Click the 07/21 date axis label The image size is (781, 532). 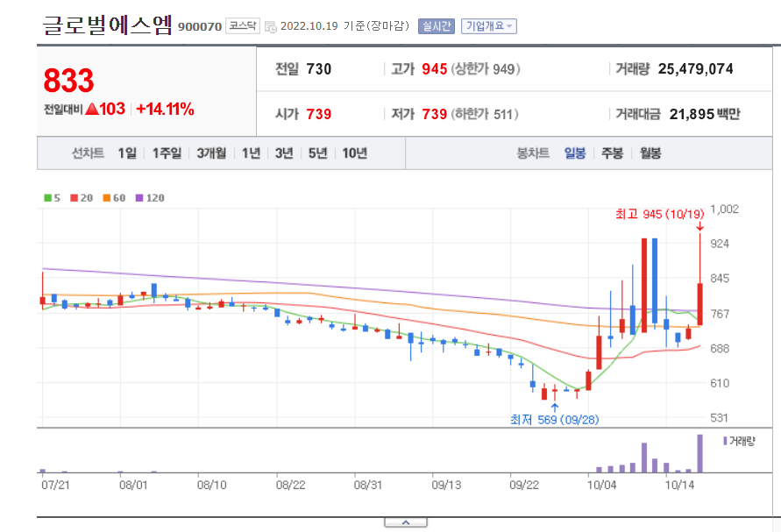(x=56, y=485)
